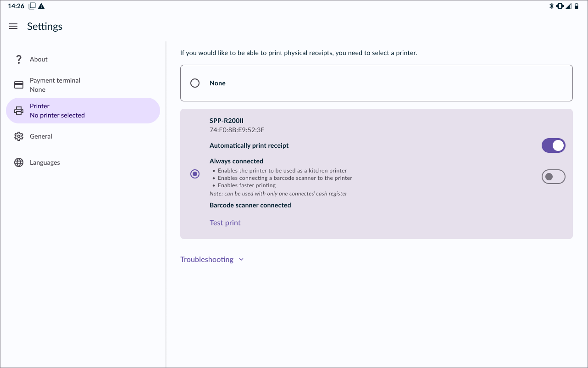Click the select a printer instruction text

[299, 53]
